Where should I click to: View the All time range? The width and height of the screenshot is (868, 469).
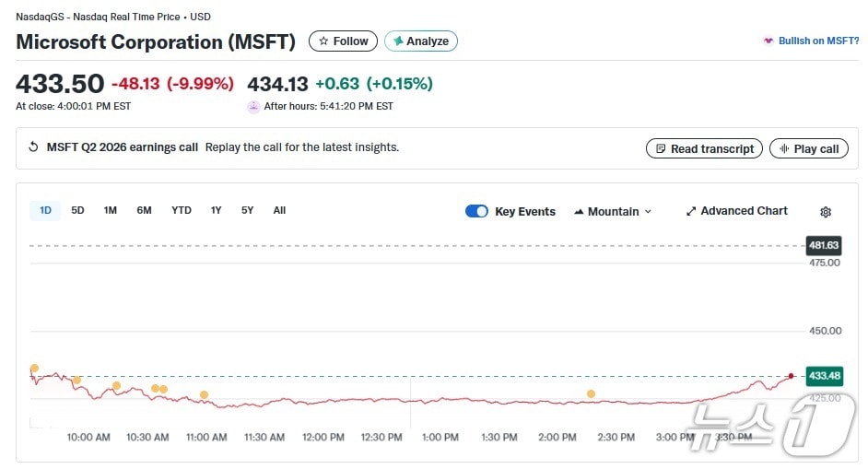pos(279,210)
